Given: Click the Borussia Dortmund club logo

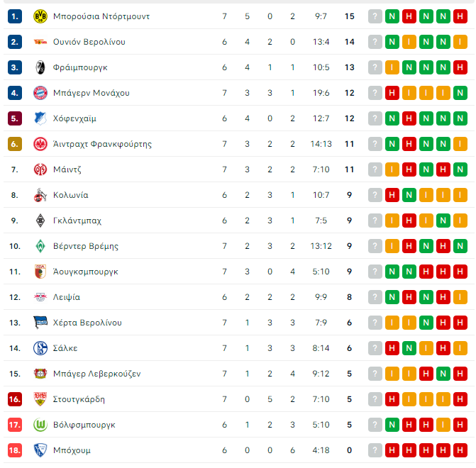Looking at the screenshot, I should point(40,16).
